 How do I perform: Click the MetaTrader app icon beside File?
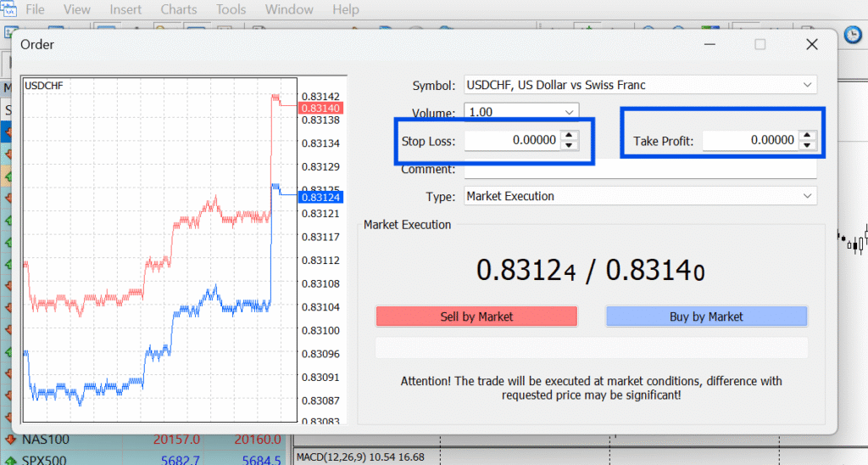[x=8, y=10]
